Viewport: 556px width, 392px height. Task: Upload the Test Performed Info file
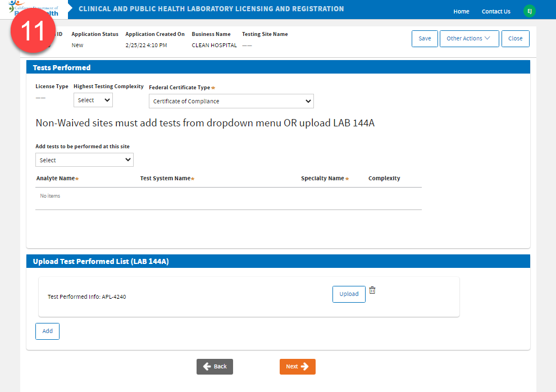click(x=349, y=294)
